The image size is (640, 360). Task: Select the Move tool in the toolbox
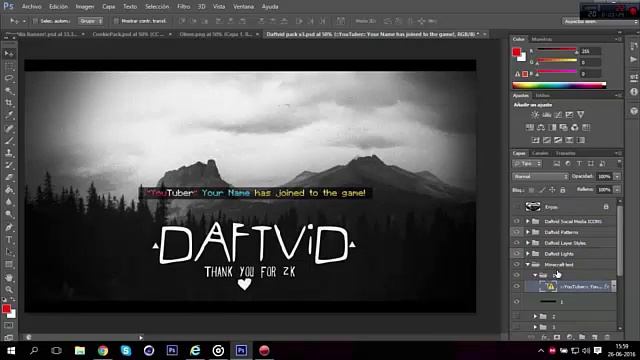click(x=9, y=53)
